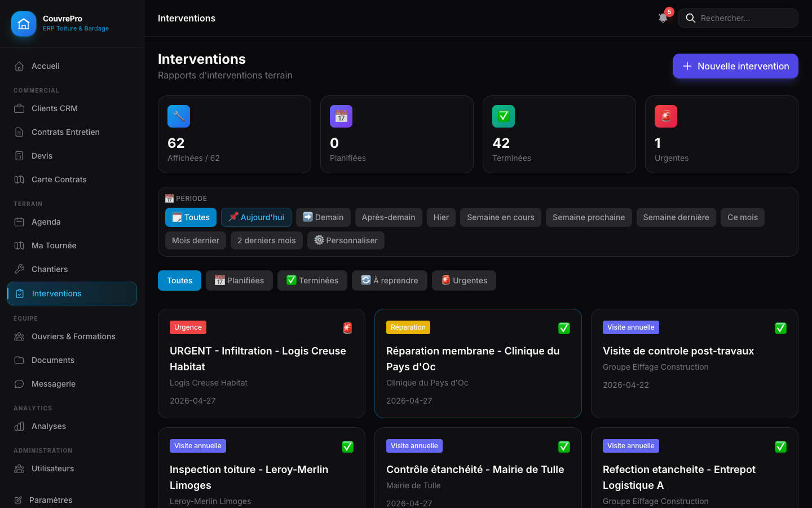
Task: Click the green check on Visite de controle post-travaux card
Action: (780, 328)
